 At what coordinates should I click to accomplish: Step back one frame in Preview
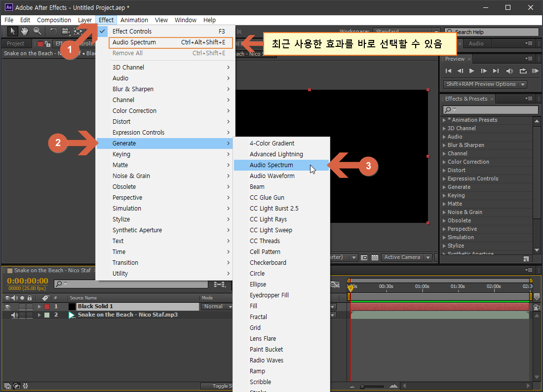pos(460,71)
